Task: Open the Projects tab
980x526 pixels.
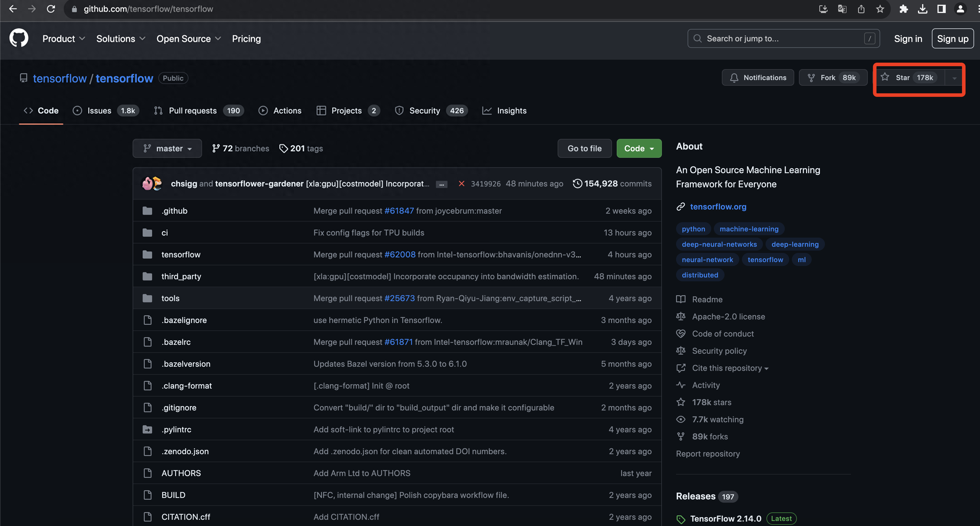Action: 348,111
